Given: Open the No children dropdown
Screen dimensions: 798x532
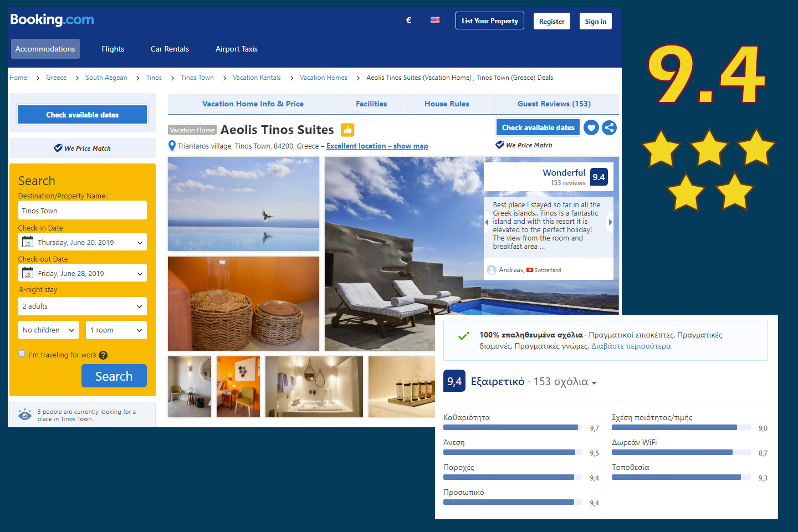Looking at the screenshot, I should pos(48,330).
